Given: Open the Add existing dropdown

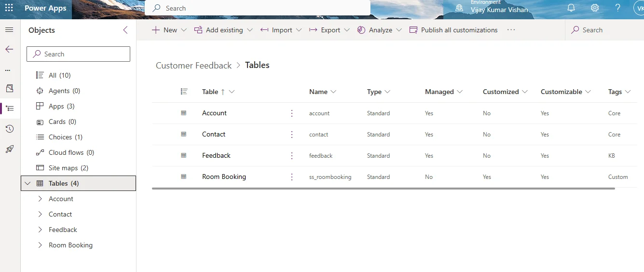Looking at the screenshot, I should coord(223,30).
